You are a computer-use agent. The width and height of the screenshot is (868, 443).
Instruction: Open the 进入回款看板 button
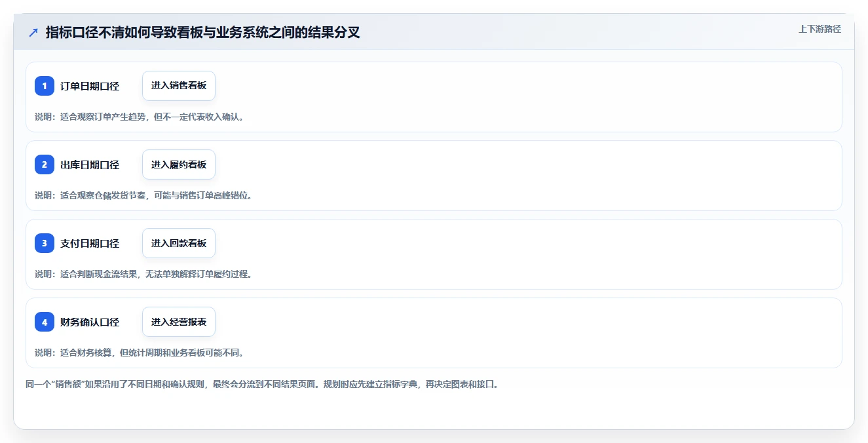tap(179, 243)
